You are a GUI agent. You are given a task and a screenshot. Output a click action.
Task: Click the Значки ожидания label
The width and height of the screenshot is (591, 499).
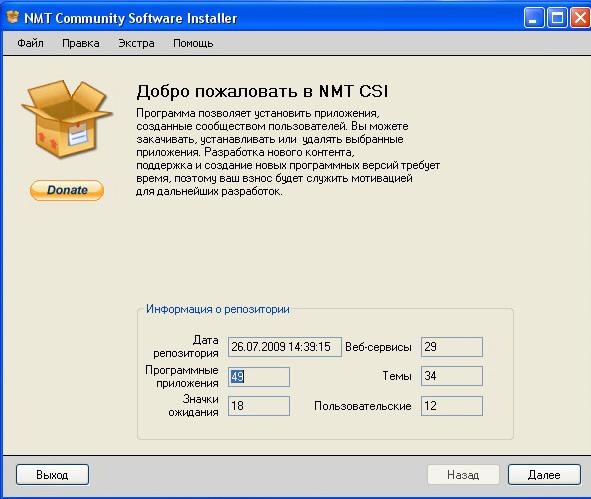[193, 406]
